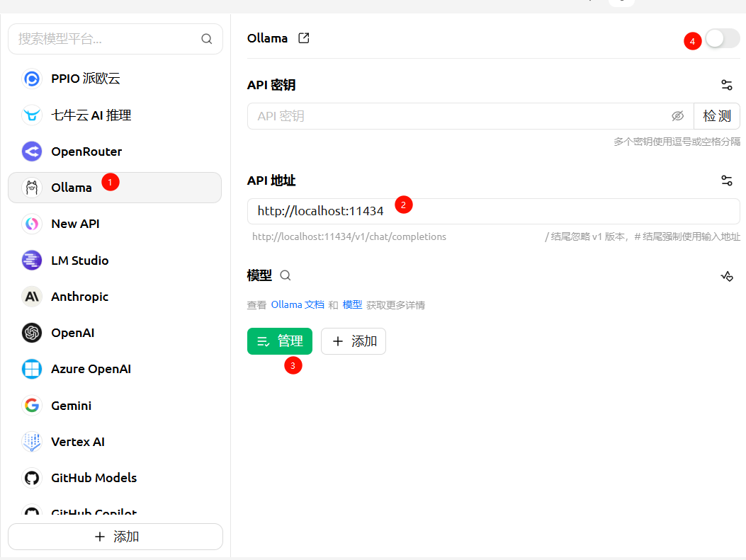The width and height of the screenshot is (746, 560).
Task: Open API 密钥 settings sliders icon
Action: [726, 85]
